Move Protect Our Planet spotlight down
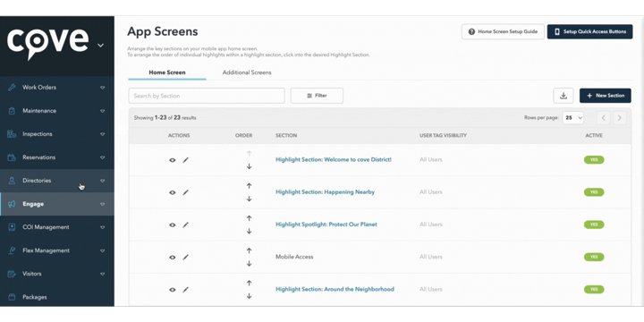 (x=249, y=232)
